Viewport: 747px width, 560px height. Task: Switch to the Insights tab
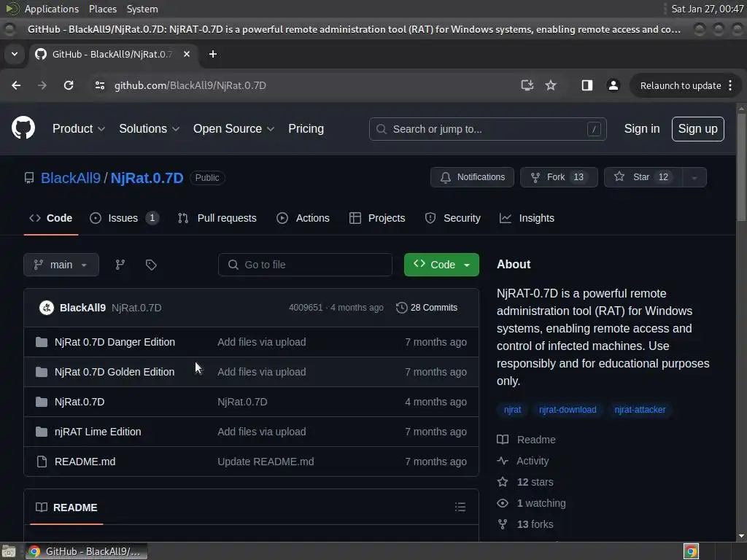tap(527, 218)
